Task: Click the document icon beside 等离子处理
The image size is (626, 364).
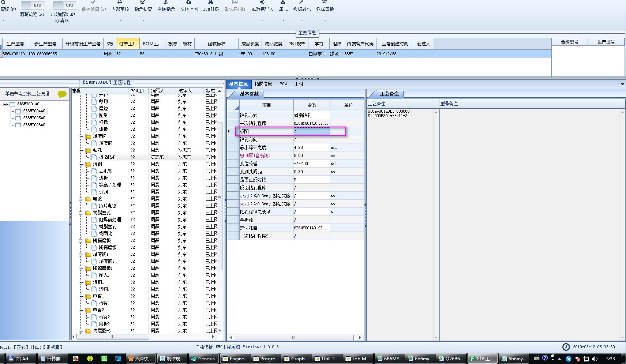Action: click(x=94, y=185)
